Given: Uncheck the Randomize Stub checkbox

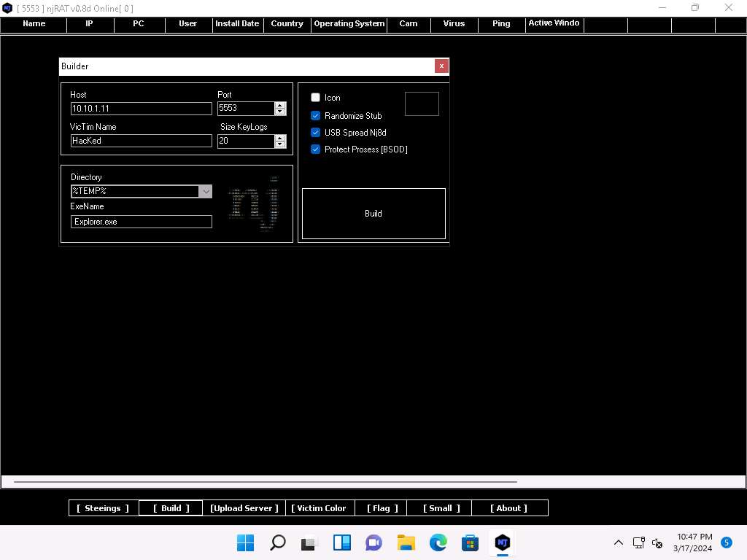Looking at the screenshot, I should coord(316,116).
